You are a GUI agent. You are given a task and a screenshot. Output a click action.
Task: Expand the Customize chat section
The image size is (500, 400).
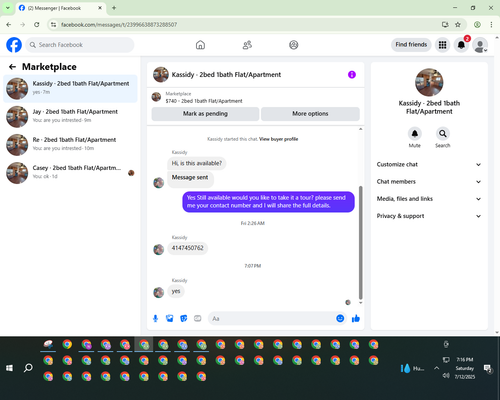pyautogui.click(x=429, y=164)
